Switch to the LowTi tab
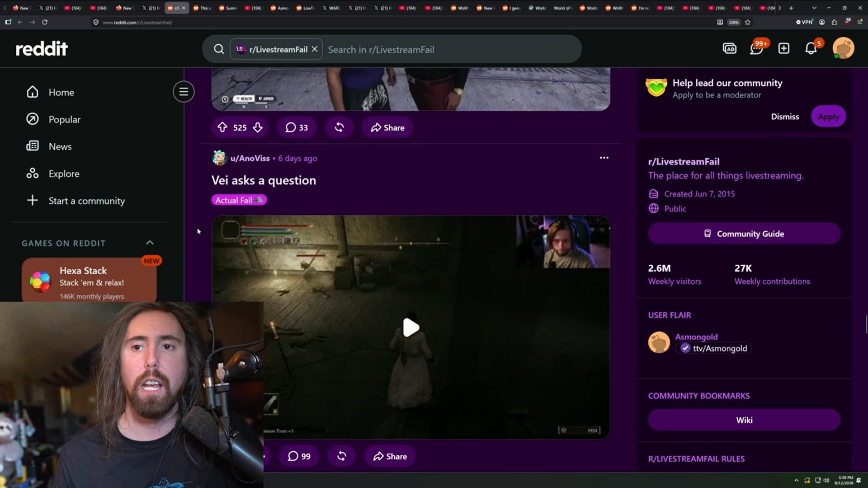This screenshot has width=868, height=488. pos(305,8)
